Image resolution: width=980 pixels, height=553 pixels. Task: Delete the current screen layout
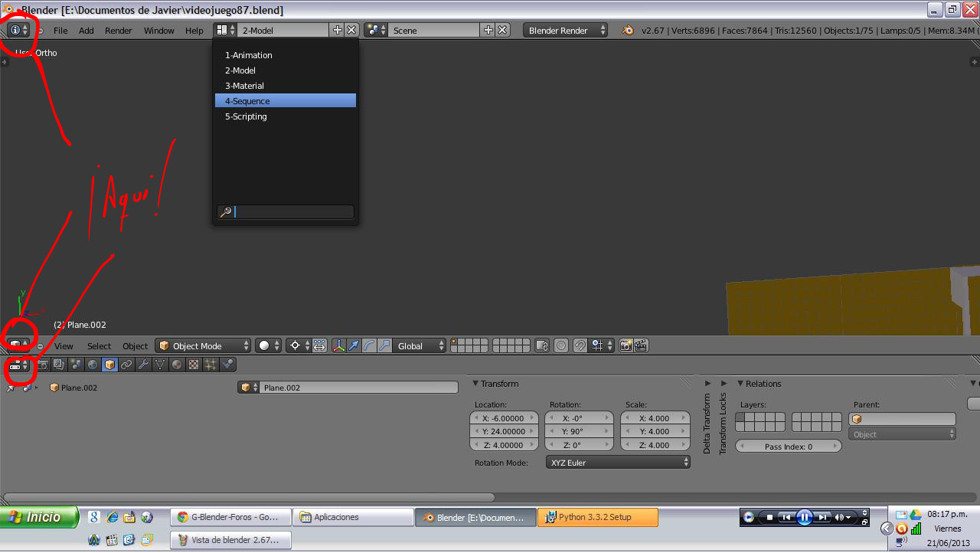(x=351, y=30)
